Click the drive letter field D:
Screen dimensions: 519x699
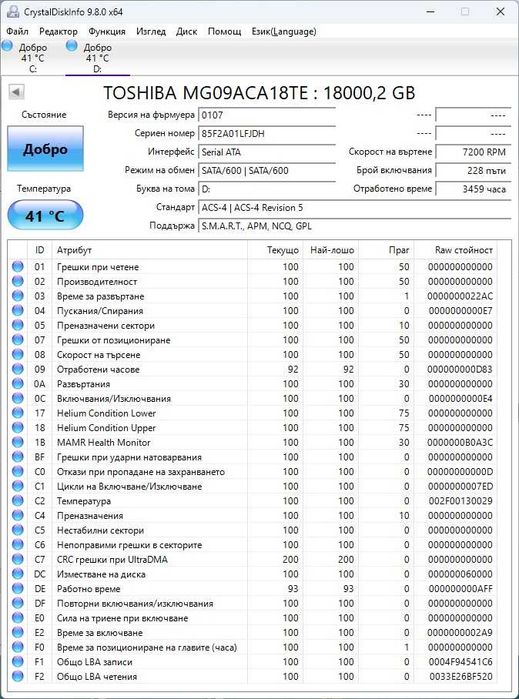click(267, 189)
